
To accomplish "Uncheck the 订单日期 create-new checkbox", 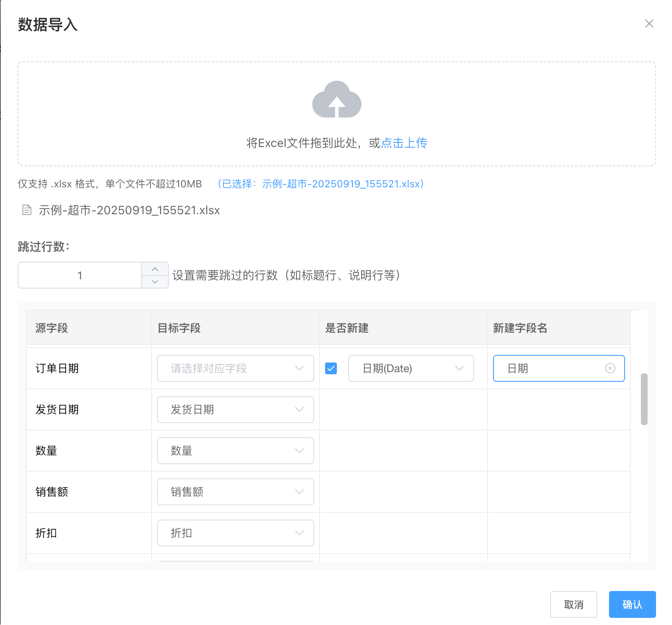I will (x=331, y=368).
